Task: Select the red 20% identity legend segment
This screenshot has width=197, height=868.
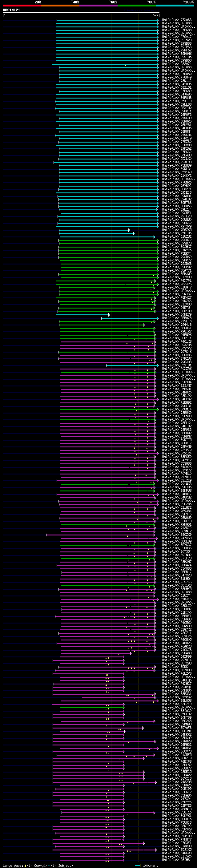Action: point(22,6)
